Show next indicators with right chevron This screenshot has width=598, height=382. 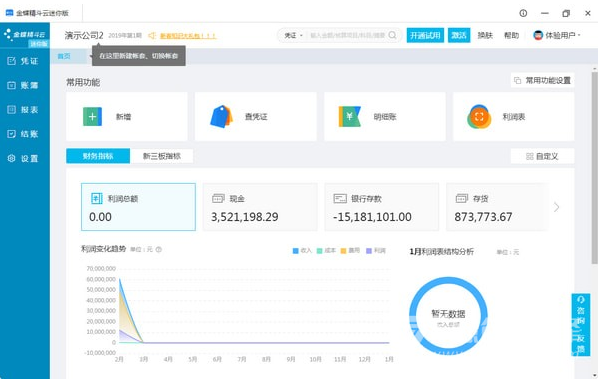click(x=556, y=207)
